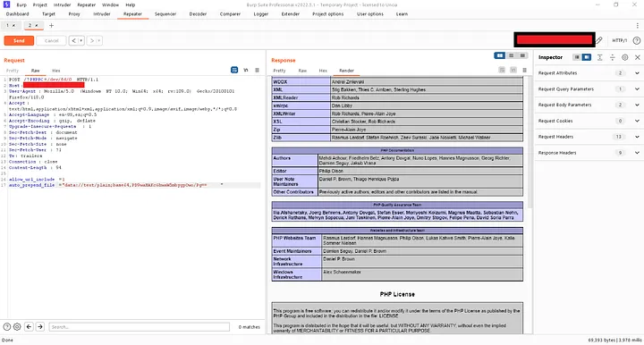The height and width of the screenshot is (345, 644).
Task: Open the Window menu
Action: click(110, 5)
